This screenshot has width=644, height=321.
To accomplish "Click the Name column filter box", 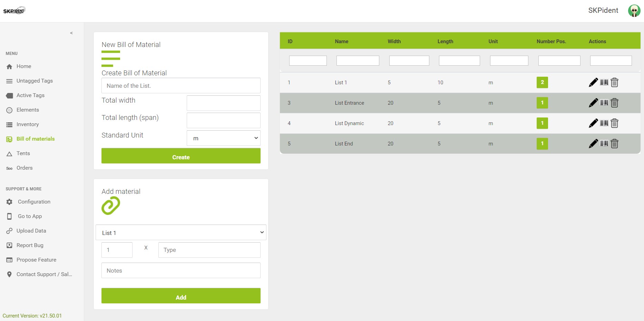I will pyautogui.click(x=358, y=61).
